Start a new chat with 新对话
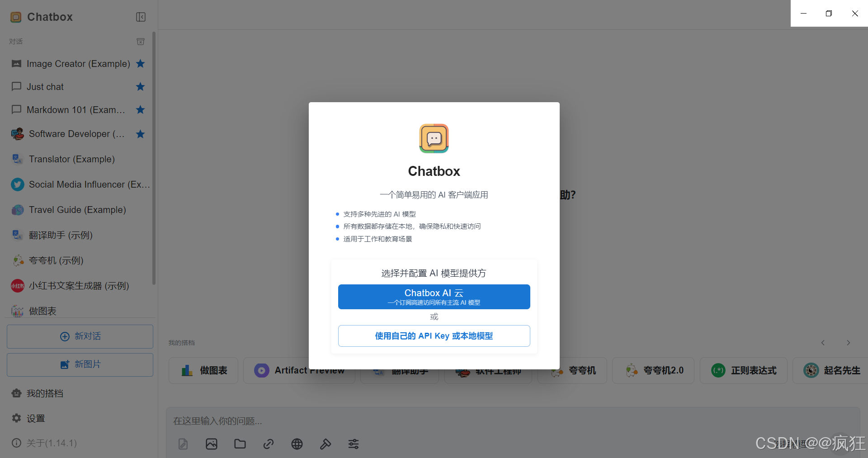Image resolution: width=868 pixels, height=458 pixels. (80, 336)
